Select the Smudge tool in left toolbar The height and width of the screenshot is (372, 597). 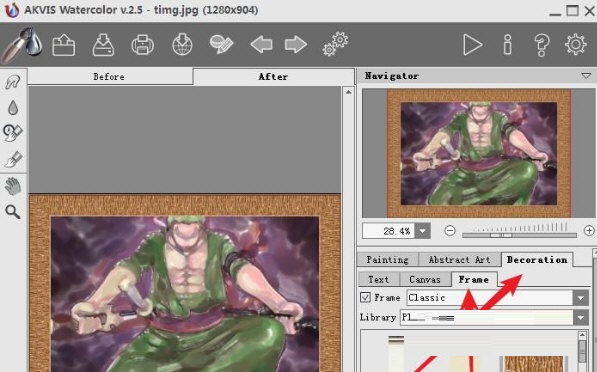pyautogui.click(x=13, y=82)
